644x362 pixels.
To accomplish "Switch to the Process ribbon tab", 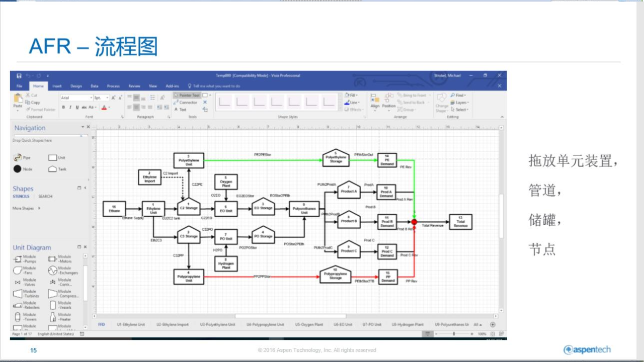I will click(113, 86).
